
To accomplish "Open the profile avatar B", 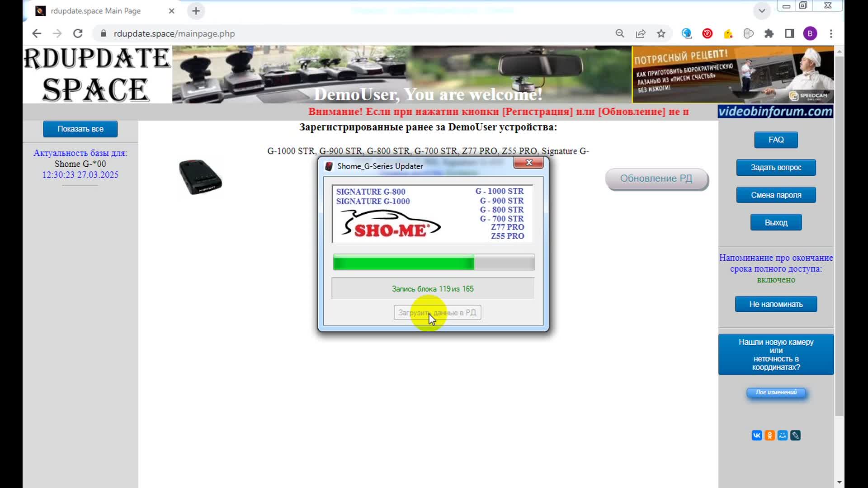I will point(810,33).
